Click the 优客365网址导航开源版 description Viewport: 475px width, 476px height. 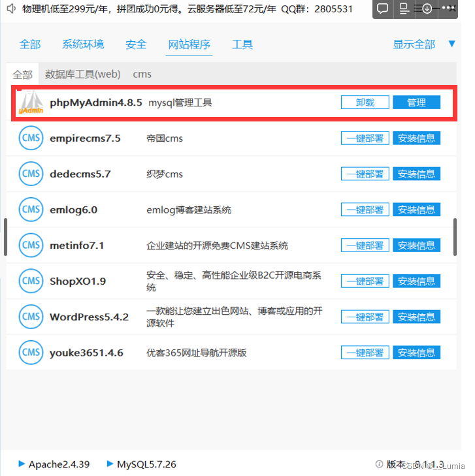point(197,353)
